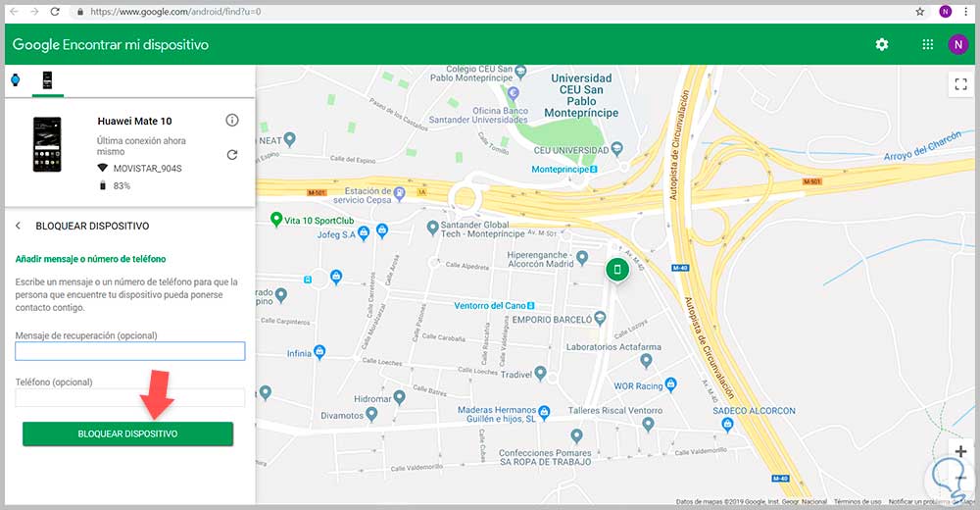Click the Talleres Riscal Ventorro pin
Image resolution: width=980 pixels, height=510 pixels.
(x=648, y=425)
